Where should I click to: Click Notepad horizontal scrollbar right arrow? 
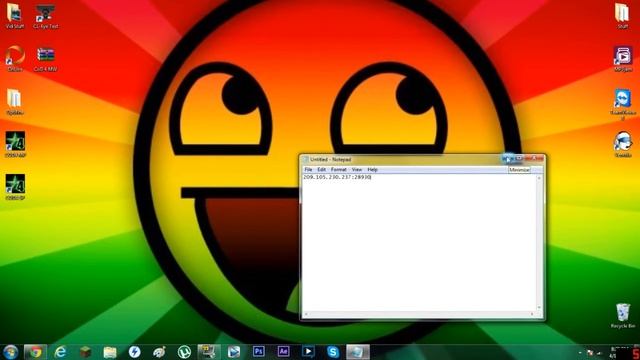[x=532, y=314]
